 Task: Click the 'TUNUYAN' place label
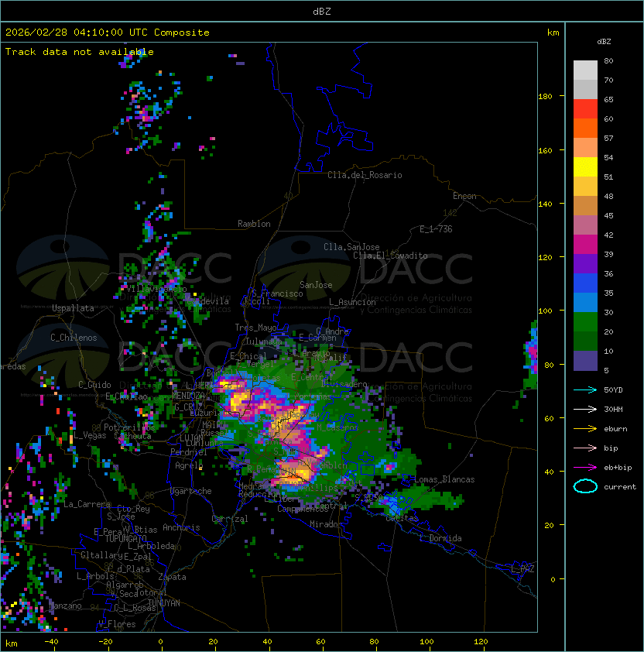tap(164, 603)
